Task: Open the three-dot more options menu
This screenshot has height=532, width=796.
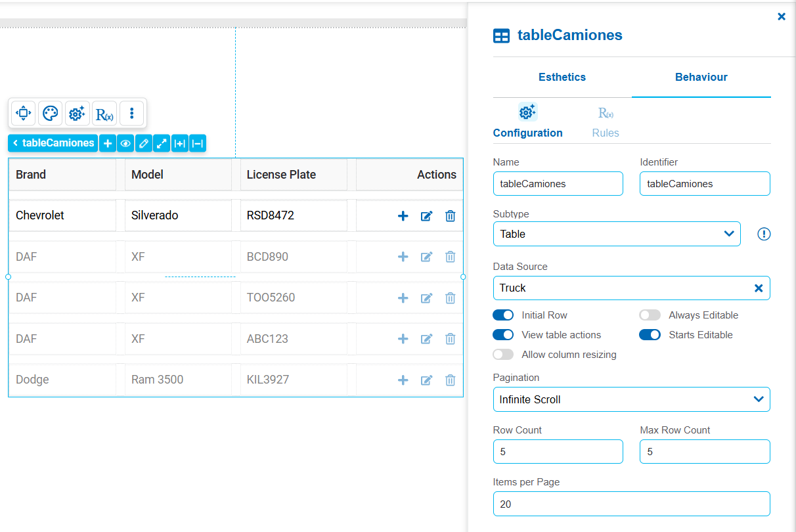Action: click(131, 114)
